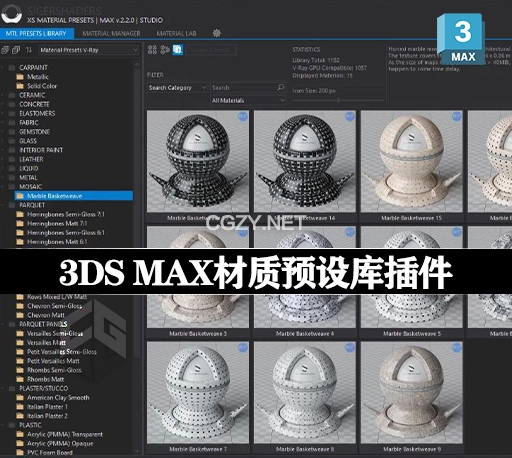Click the blue badge on Marble Basketweave 9

coord(457,348)
